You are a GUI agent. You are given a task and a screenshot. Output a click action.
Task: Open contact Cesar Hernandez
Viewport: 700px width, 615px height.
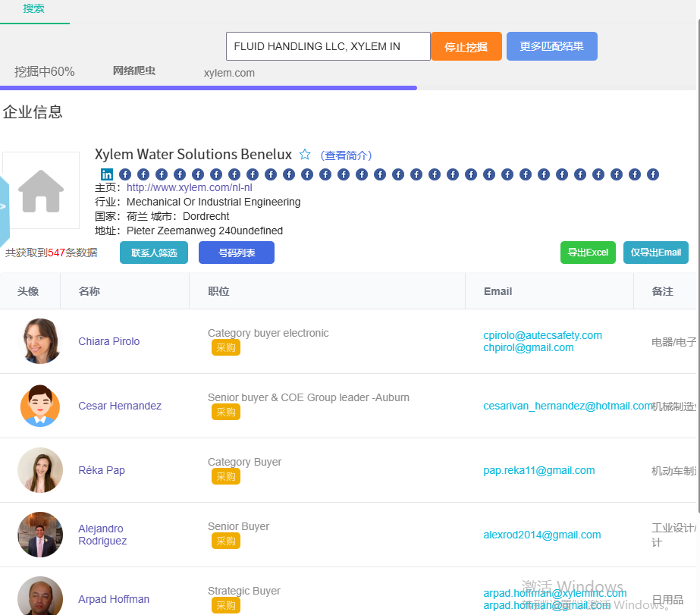(x=120, y=406)
